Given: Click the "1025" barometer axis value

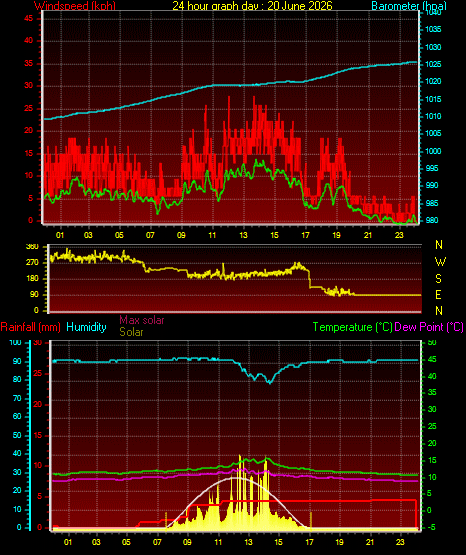Looking at the screenshot, I should tap(433, 64).
